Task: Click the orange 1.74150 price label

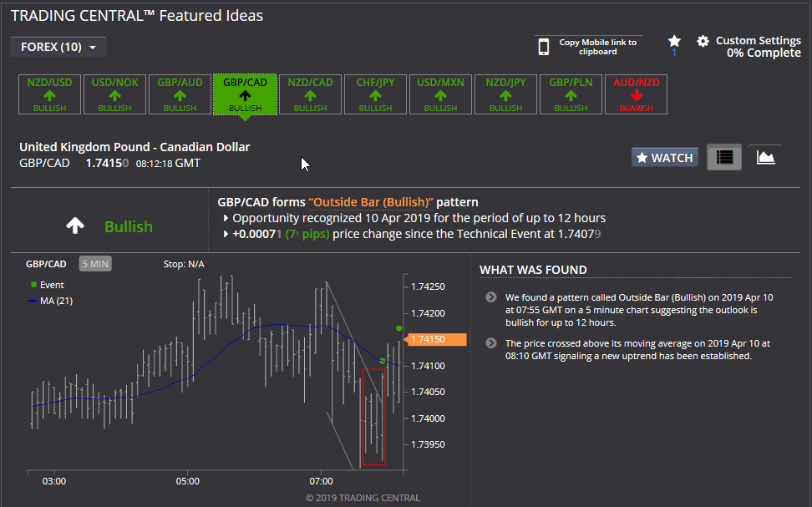Action: [x=437, y=339]
